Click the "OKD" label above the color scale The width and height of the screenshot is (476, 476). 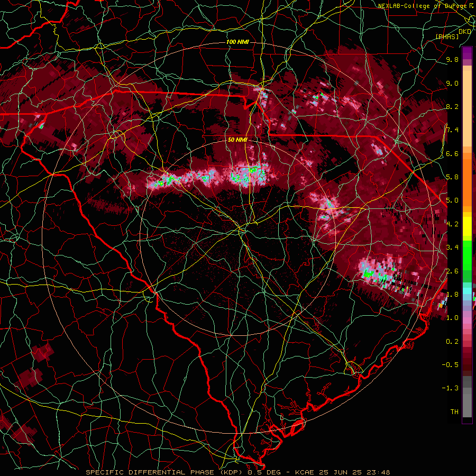(465, 32)
